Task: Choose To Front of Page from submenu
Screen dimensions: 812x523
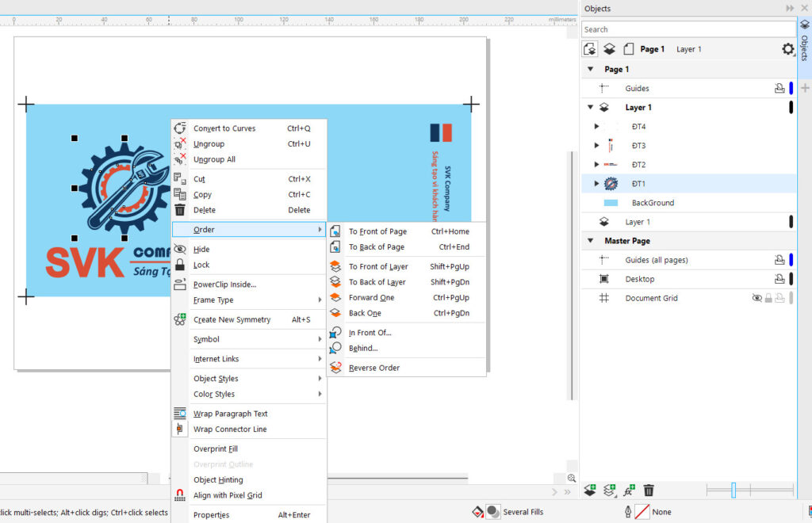Action: 377,231
